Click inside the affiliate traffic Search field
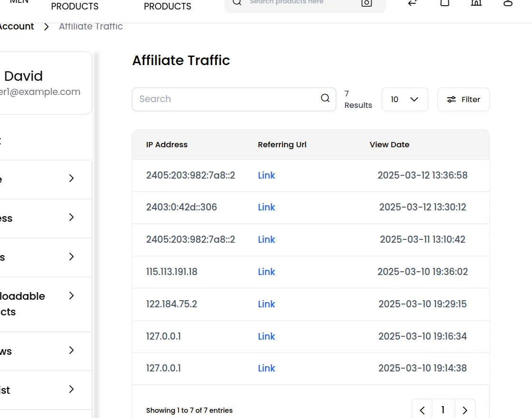This screenshot has height=418, width=532. [x=214, y=99]
